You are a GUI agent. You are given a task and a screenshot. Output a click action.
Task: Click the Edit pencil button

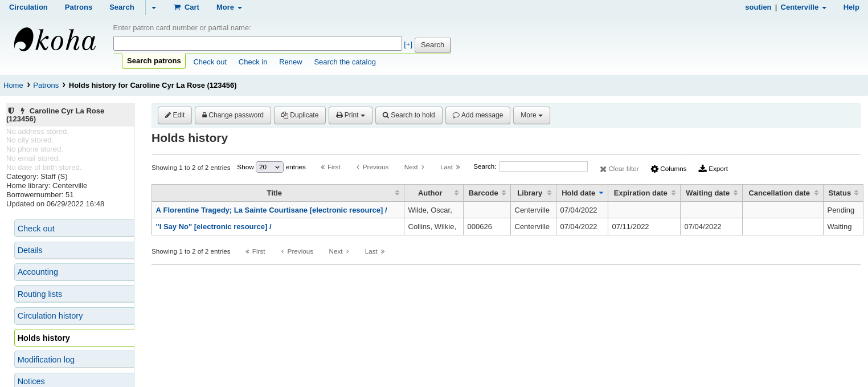175,115
